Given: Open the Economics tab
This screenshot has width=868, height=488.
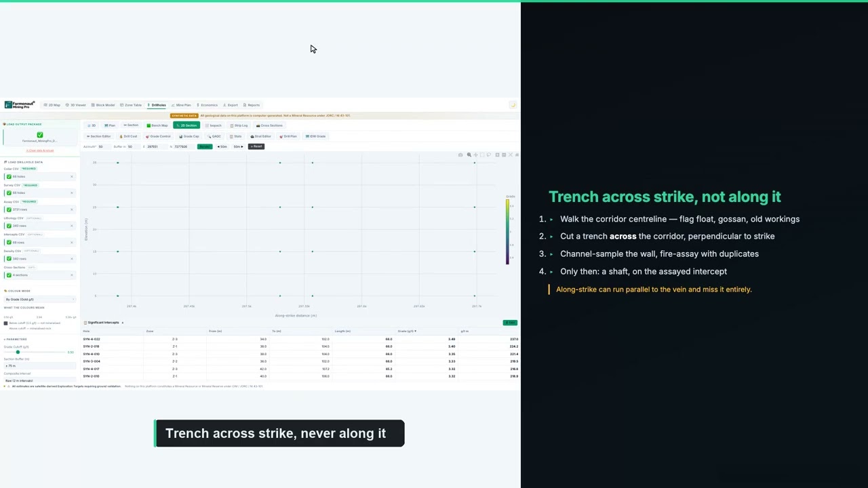Looking at the screenshot, I should tap(208, 105).
